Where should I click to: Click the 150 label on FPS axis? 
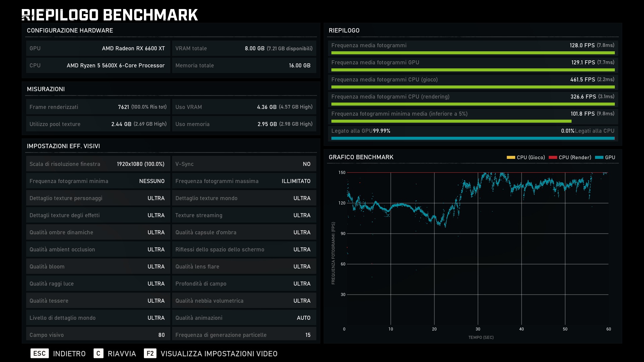point(342,173)
